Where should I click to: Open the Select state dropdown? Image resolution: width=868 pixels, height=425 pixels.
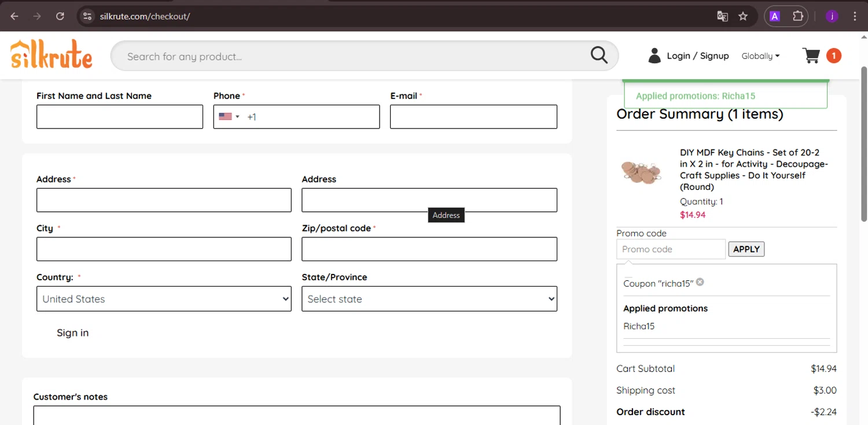coord(429,299)
